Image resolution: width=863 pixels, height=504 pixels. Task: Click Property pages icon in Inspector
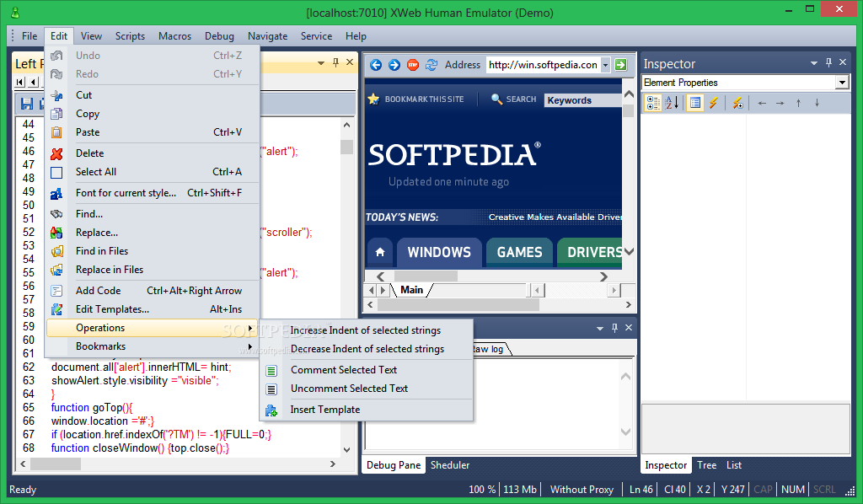[x=695, y=103]
